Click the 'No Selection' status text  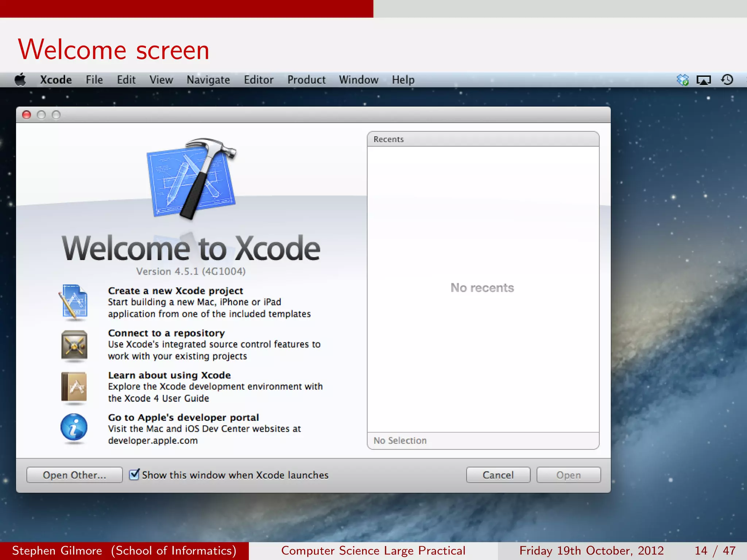tap(400, 441)
